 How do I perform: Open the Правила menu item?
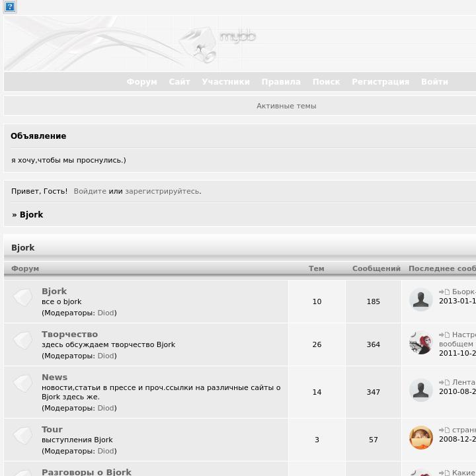click(281, 82)
